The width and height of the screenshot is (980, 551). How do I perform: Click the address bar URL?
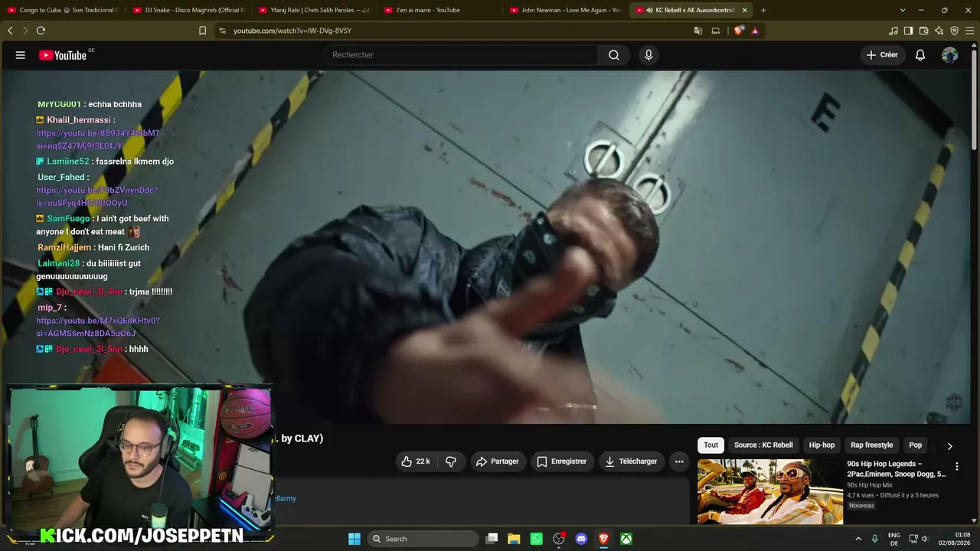[x=292, y=31]
